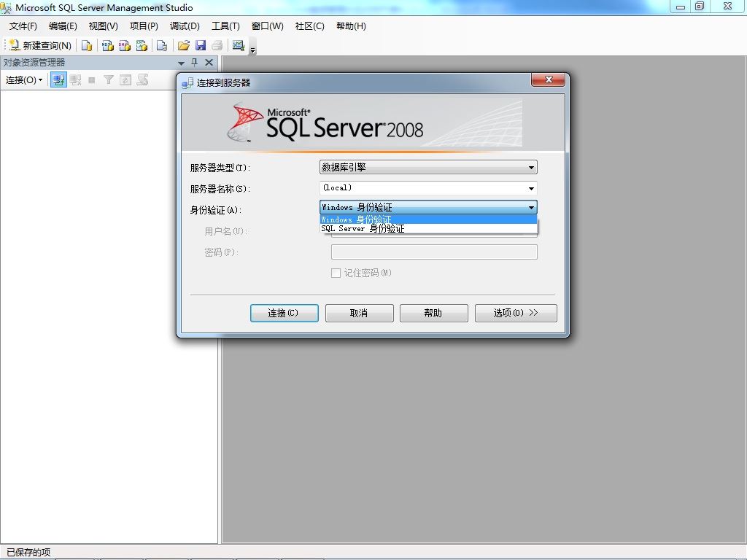This screenshot has height=560, width=747.
Task: Close the Object Explorer panel
Action: pyautogui.click(x=209, y=63)
